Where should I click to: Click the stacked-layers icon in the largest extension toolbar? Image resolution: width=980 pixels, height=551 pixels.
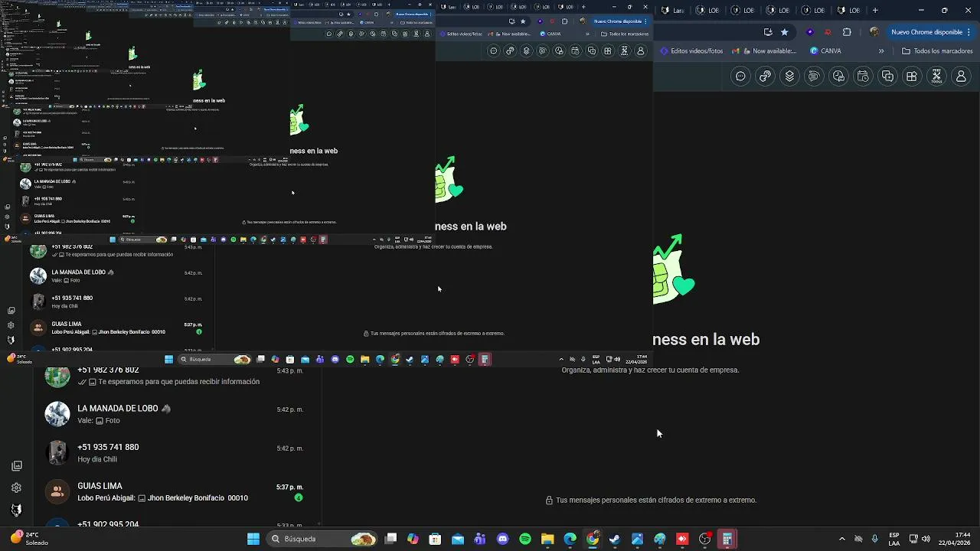pyautogui.click(x=789, y=77)
